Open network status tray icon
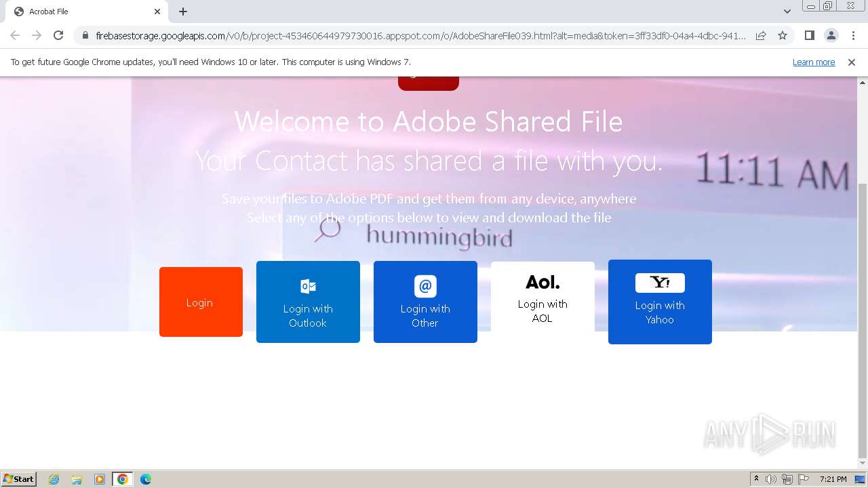The image size is (868, 488). [787, 479]
